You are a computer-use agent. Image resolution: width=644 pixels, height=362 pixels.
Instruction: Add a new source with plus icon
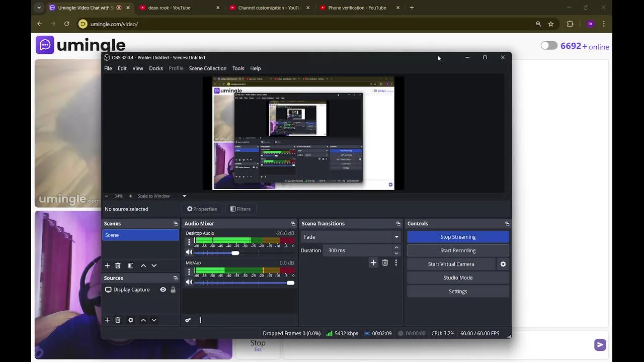coord(107,320)
